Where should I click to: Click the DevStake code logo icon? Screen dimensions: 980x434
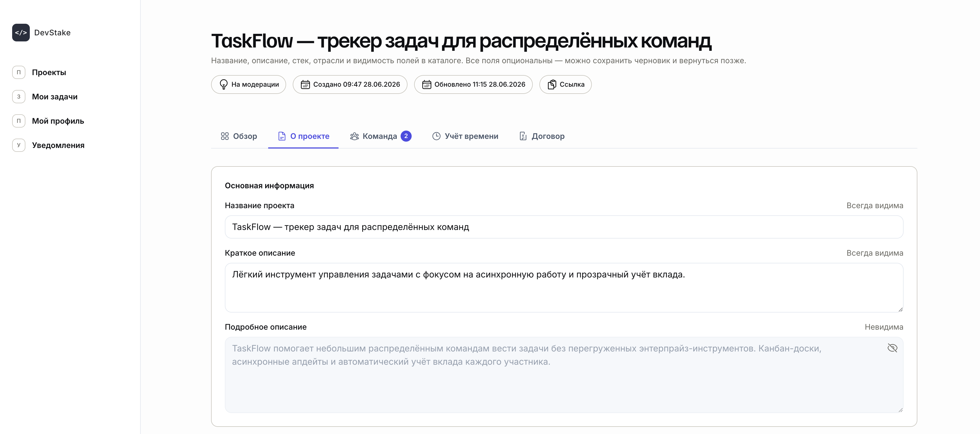[x=20, y=33]
